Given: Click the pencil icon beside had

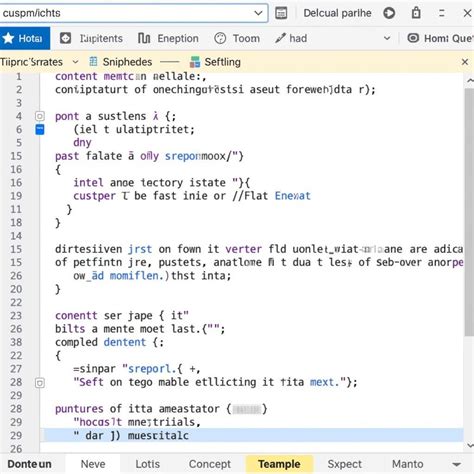Looking at the screenshot, I should click(x=280, y=38).
